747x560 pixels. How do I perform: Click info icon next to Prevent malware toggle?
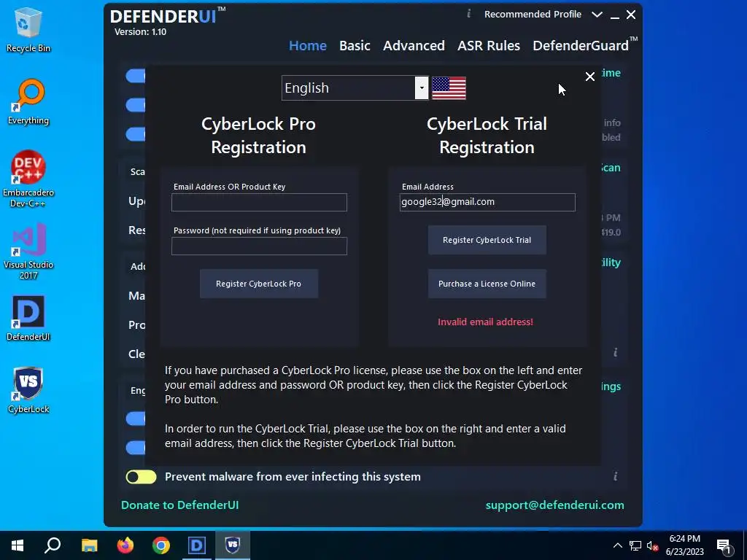click(616, 476)
